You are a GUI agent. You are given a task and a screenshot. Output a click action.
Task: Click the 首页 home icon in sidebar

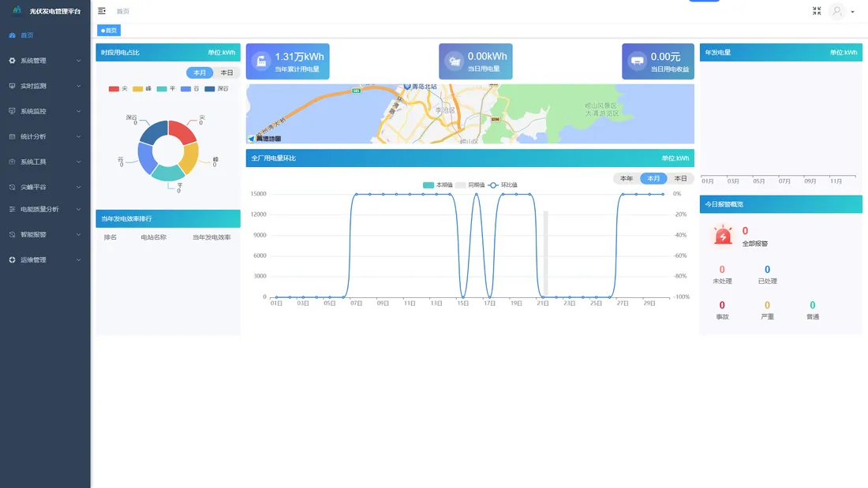[12, 35]
